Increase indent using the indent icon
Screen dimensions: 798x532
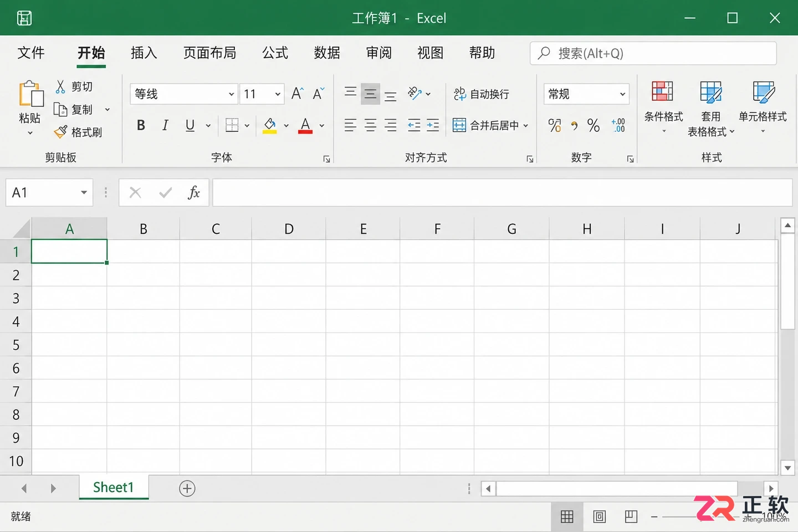click(433, 125)
